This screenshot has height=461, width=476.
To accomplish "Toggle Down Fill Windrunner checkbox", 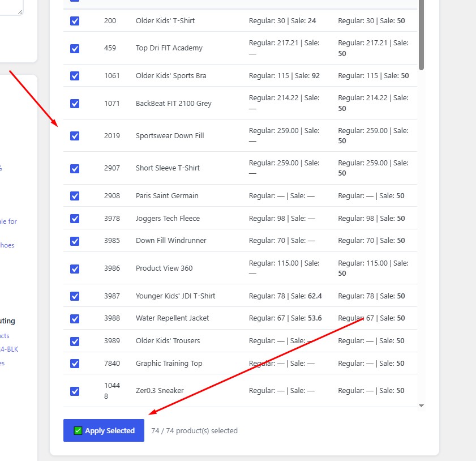I will pyautogui.click(x=75, y=241).
